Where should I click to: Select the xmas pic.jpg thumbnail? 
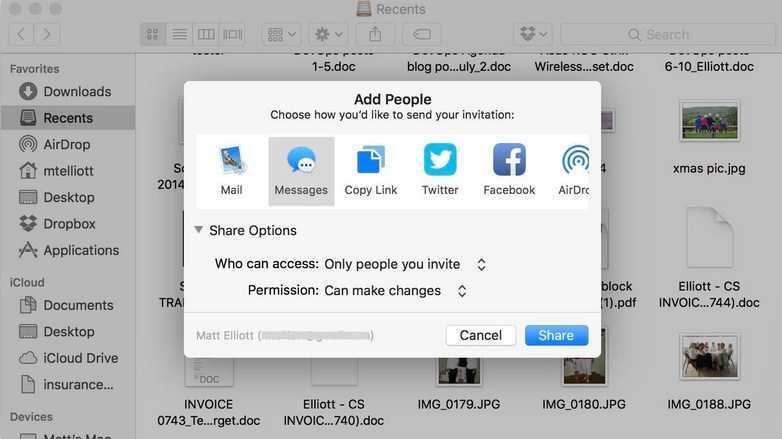click(709, 121)
